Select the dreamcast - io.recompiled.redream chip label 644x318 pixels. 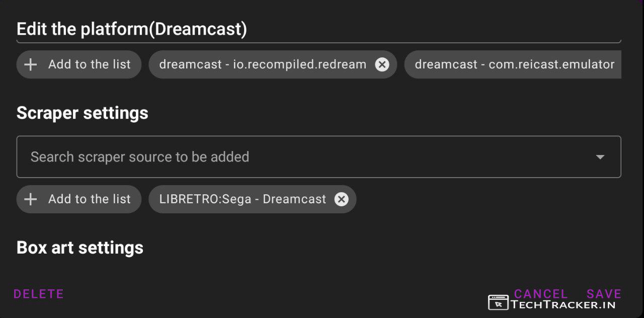[x=263, y=64]
